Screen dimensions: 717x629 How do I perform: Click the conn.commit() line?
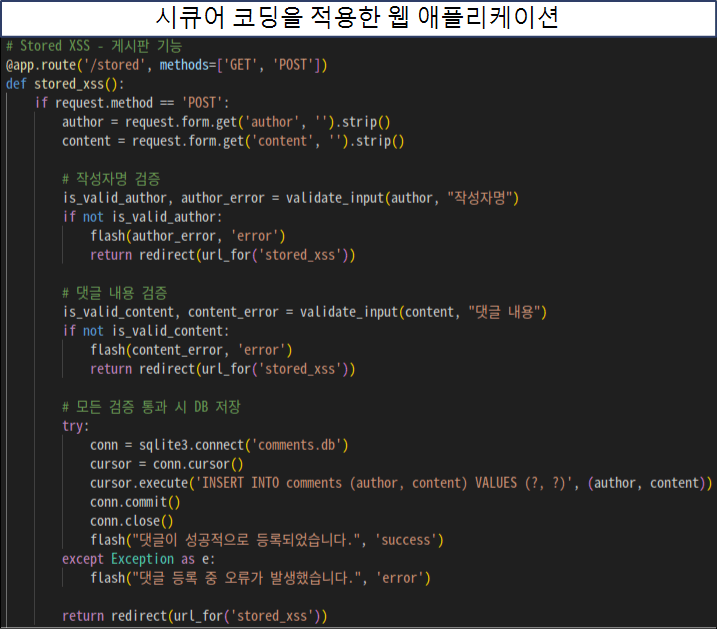tap(132, 502)
